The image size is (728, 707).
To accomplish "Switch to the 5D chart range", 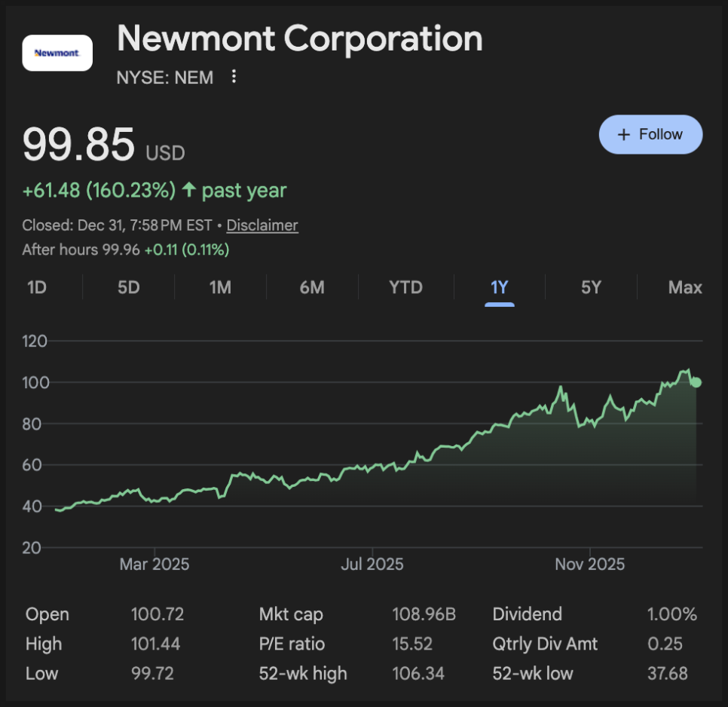I will 129,287.
